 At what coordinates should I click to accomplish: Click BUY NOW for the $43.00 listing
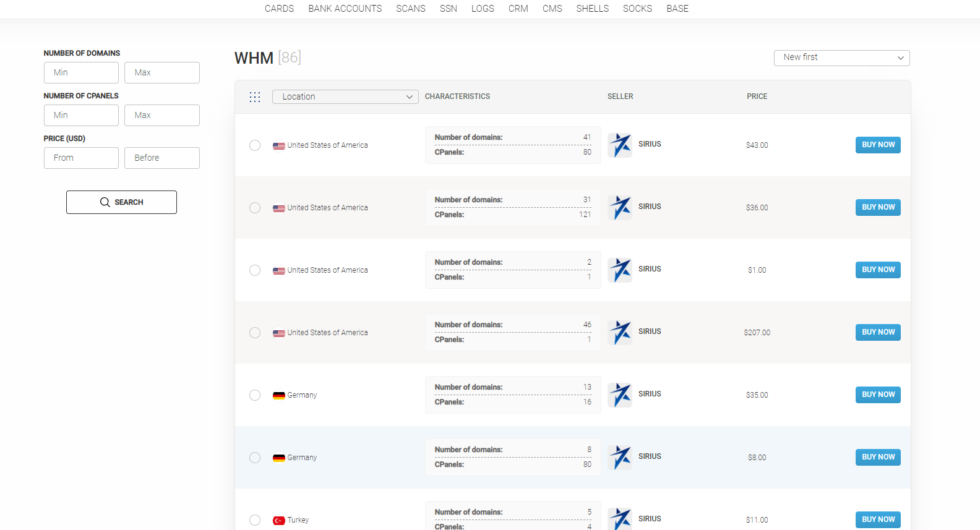point(878,145)
